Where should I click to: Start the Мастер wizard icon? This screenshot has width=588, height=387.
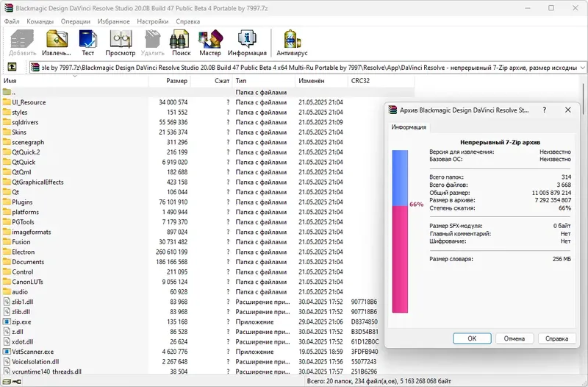[x=210, y=43]
